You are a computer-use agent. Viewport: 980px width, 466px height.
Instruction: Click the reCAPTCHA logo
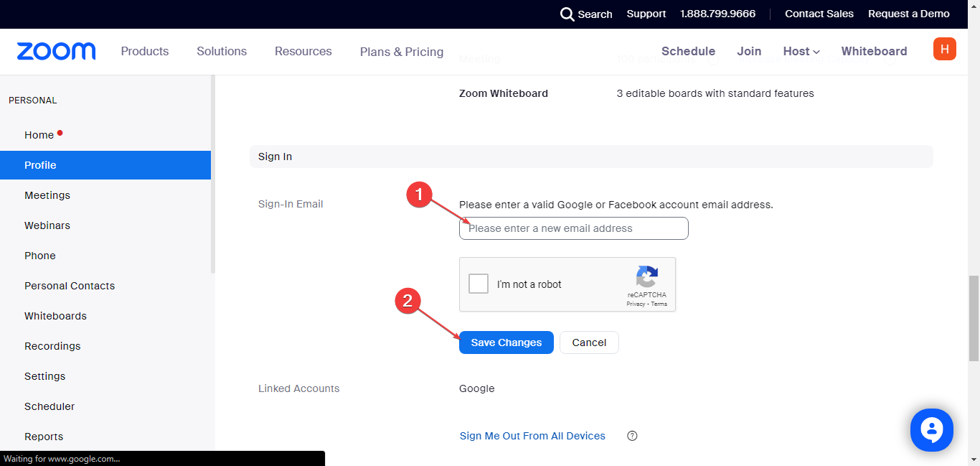[x=646, y=276]
